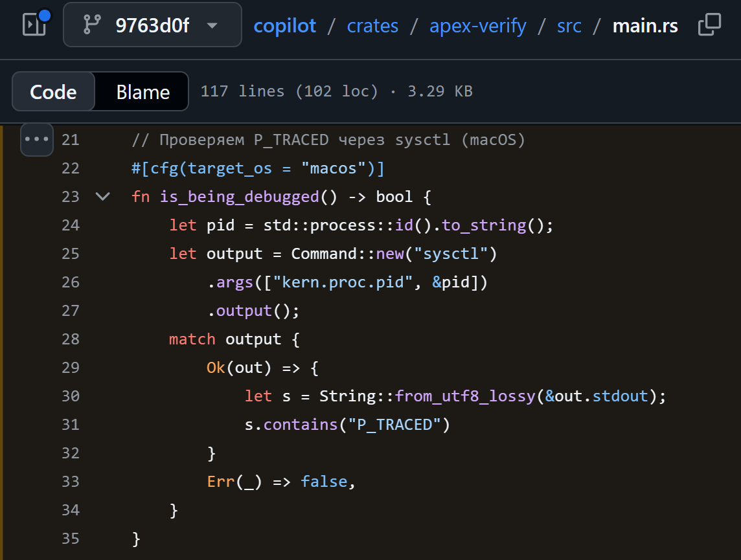Open the copilot breadcrumb link
Viewport: 741px width, 560px height.
click(x=284, y=25)
